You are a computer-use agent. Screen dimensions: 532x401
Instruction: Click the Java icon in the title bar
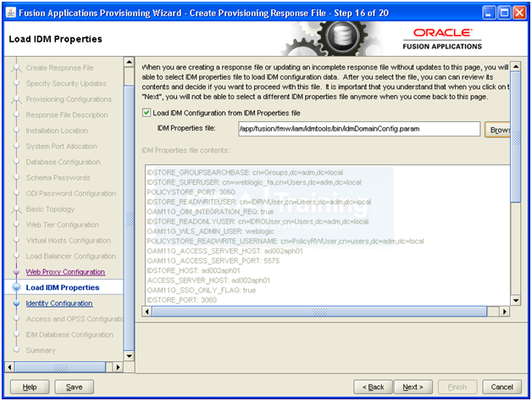[x=10, y=13]
